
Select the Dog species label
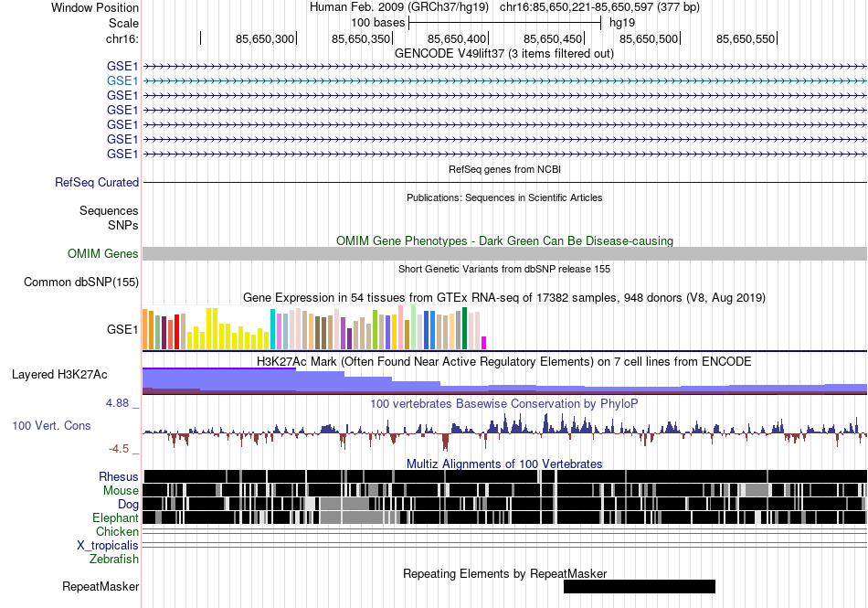[x=128, y=504]
